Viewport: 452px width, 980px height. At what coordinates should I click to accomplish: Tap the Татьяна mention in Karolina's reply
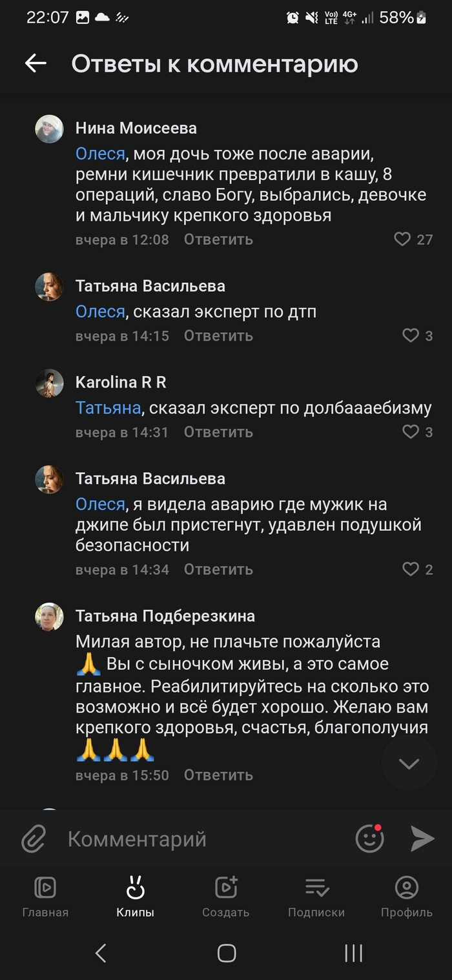click(x=108, y=408)
